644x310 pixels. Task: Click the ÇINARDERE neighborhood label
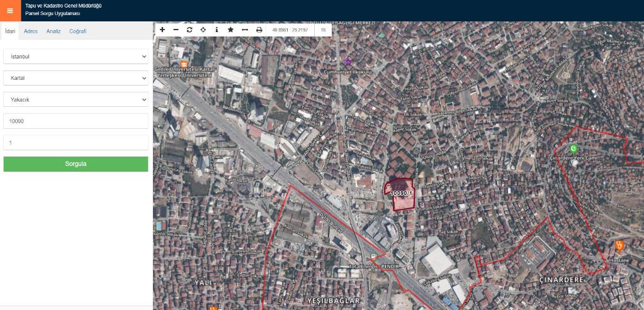tap(561, 280)
